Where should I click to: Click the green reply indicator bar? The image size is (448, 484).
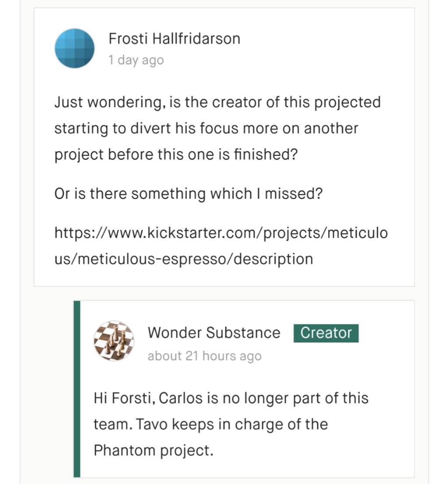pos(77,389)
